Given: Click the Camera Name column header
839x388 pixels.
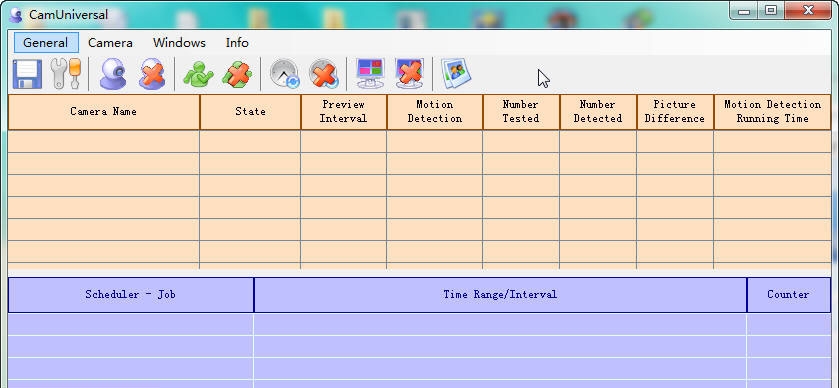Looking at the screenshot, I should click(104, 112).
